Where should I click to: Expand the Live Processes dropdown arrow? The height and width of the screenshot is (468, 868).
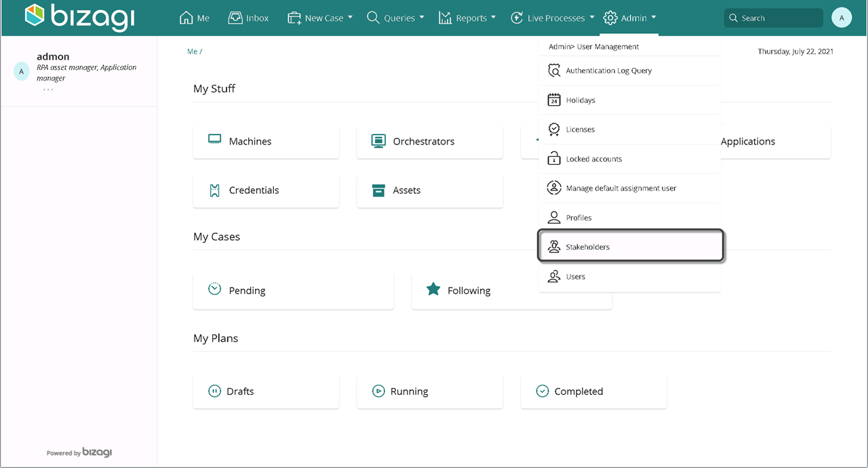pyautogui.click(x=592, y=18)
